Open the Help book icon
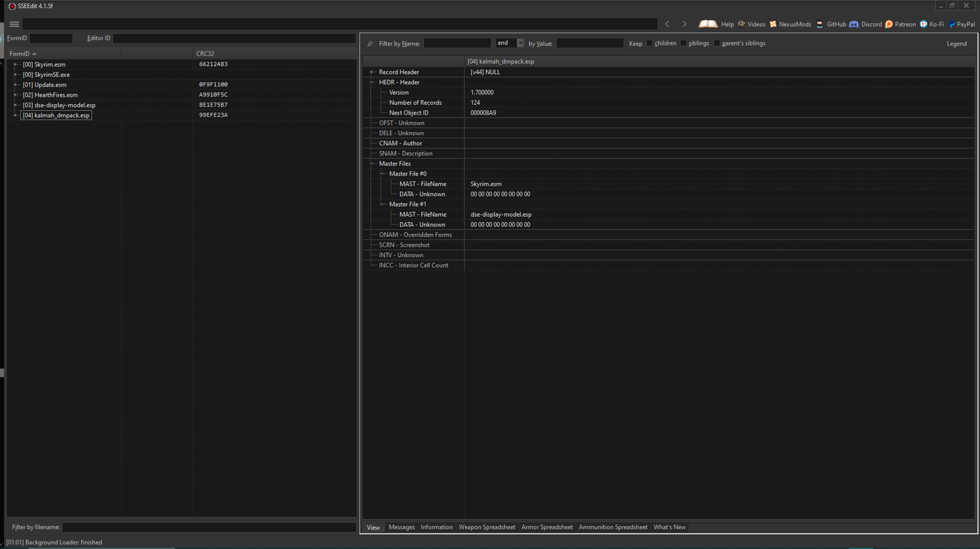980x549 pixels. pos(708,24)
